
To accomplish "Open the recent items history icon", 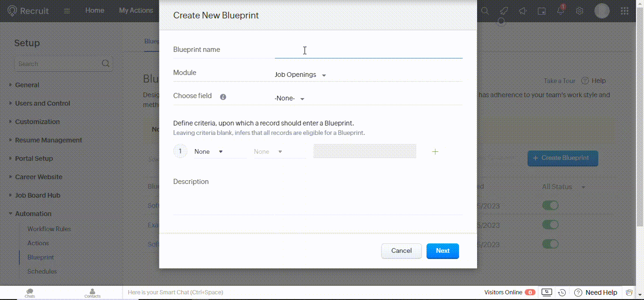I will tap(562, 292).
